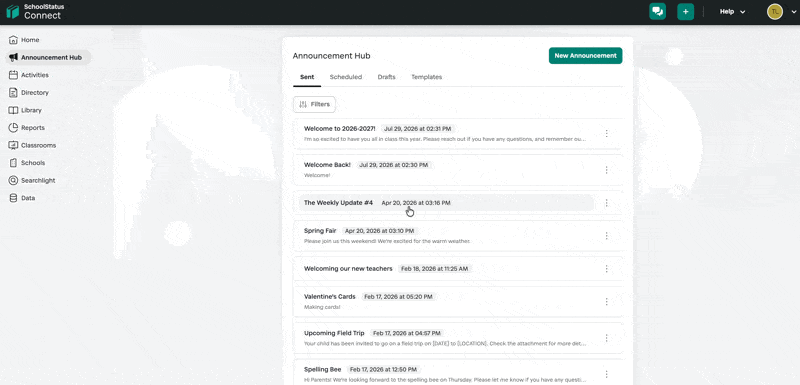
Task: Click the Reports pie chart icon
Action: point(13,127)
